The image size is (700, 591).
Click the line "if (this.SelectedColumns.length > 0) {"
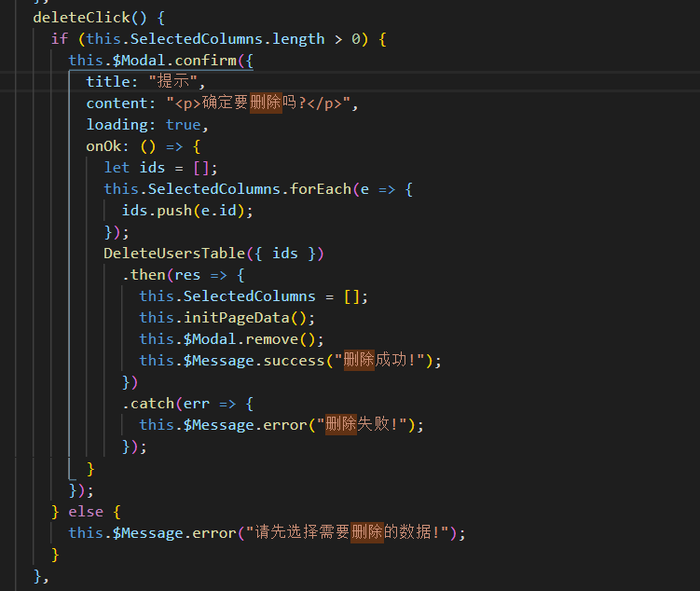click(219, 39)
